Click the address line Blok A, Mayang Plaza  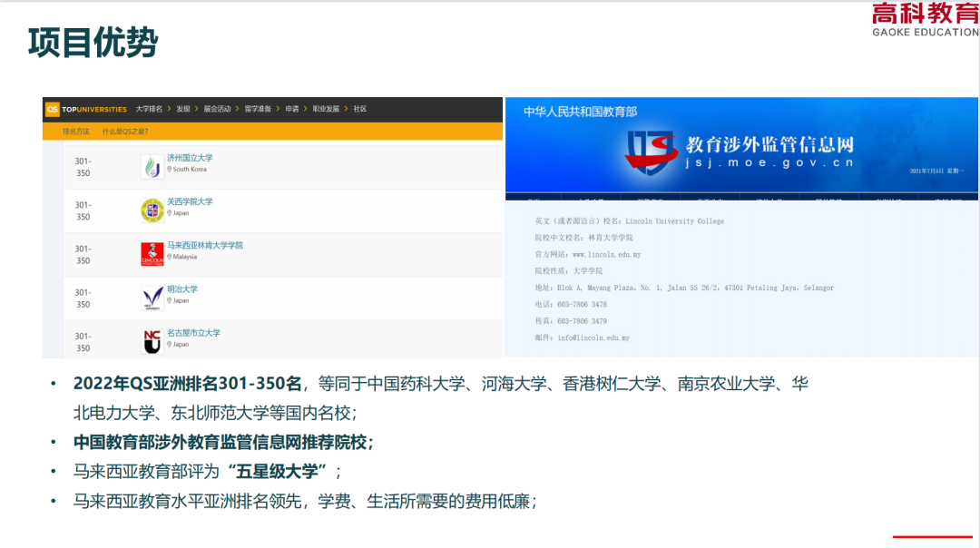pyautogui.click(x=684, y=288)
